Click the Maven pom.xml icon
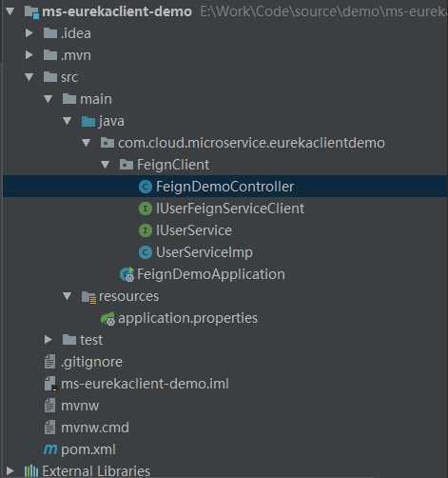448x478 pixels. click(50, 449)
